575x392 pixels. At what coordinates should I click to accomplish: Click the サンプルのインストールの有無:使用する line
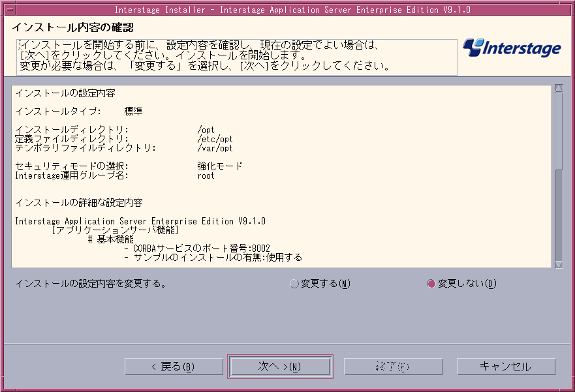(x=213, y=258)
